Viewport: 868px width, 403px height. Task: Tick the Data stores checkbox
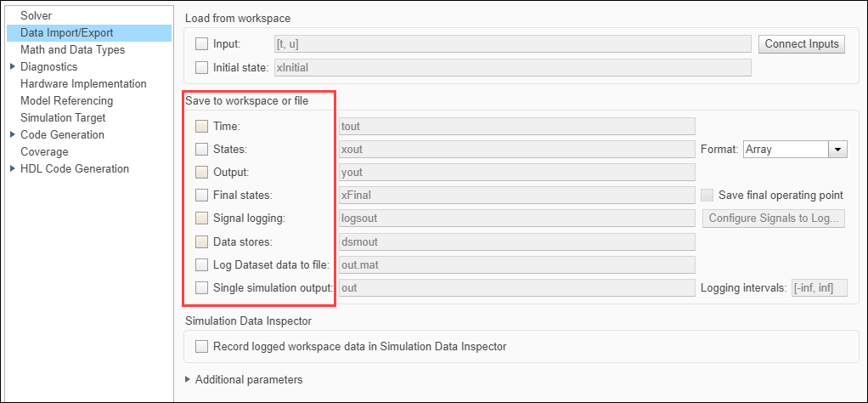point(201,241)
